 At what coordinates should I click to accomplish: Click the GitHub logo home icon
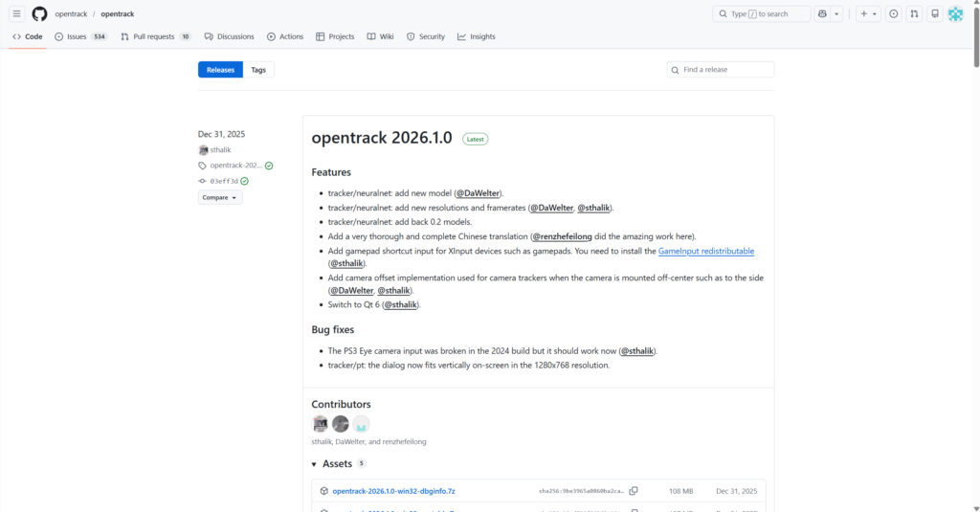point(39,13)
